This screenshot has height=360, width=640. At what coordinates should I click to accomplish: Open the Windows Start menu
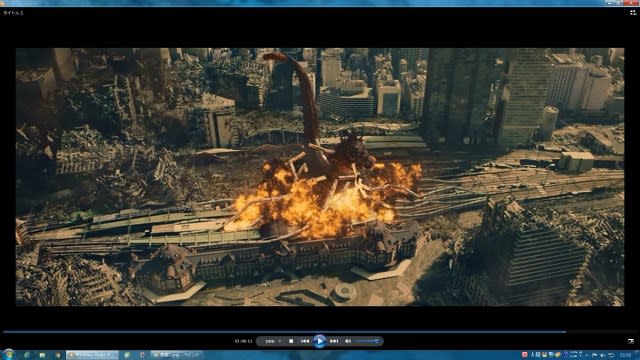8,355
